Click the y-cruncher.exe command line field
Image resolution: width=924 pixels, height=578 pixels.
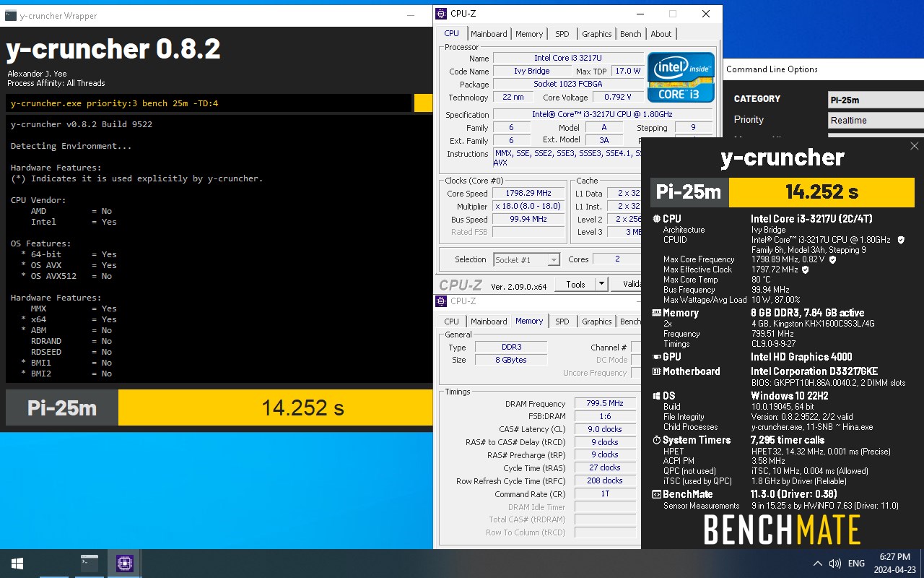[209, 103]
